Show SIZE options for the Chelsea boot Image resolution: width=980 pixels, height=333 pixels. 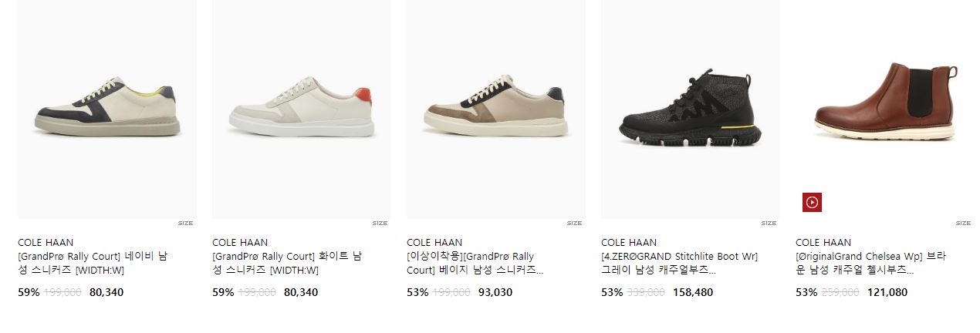pyautogui.click(x=963, y=224)
